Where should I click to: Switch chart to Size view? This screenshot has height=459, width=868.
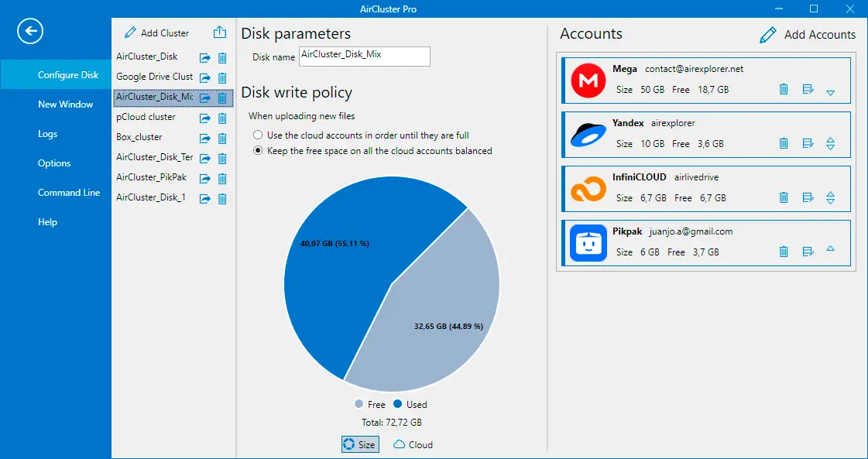[360, 444]
